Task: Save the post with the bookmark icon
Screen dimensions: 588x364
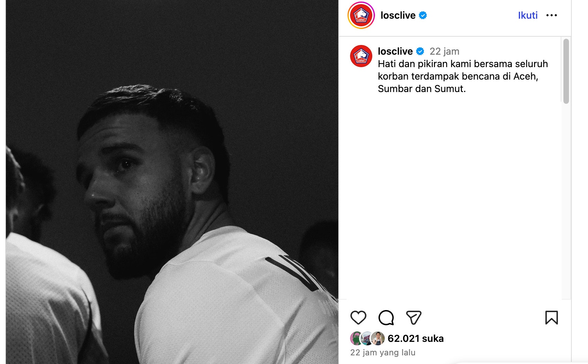Action: point(551,318)
